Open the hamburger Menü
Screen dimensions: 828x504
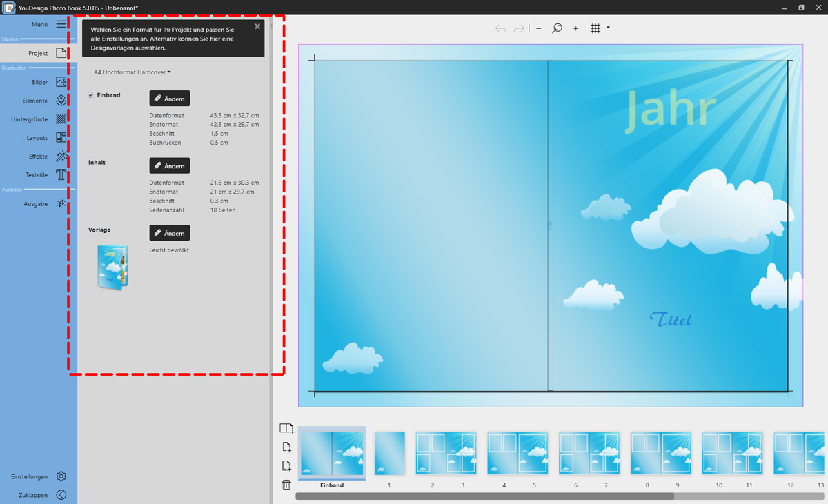61,24
